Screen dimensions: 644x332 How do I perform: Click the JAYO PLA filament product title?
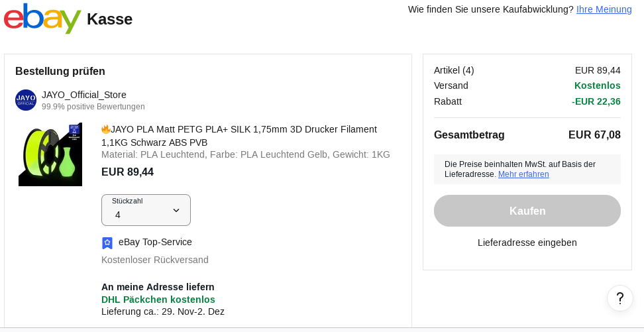239,135
